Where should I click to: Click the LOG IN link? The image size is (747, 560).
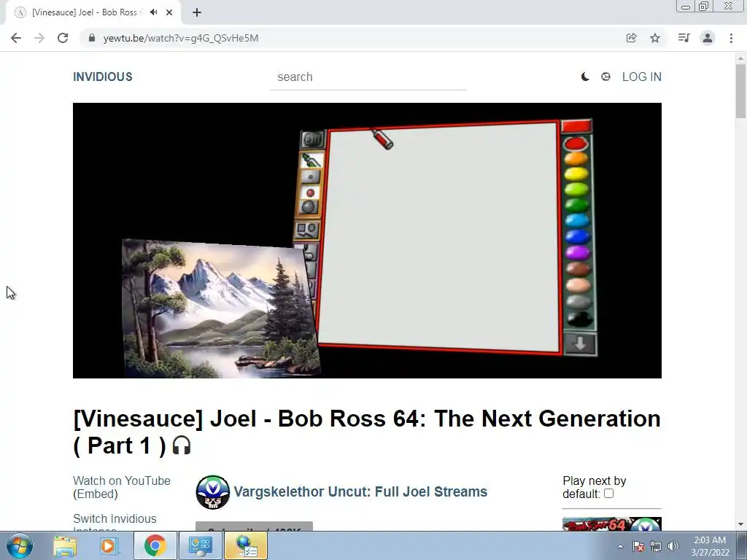pos(642,77)
